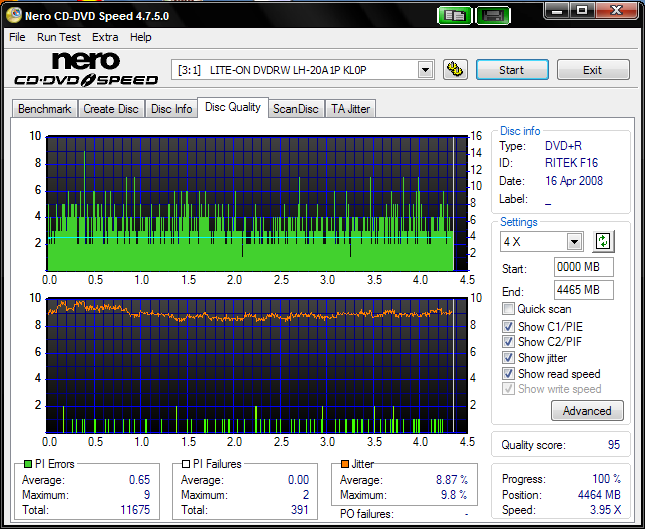Click the disc date 16 Apr 2008
Image resolution: width=645 pixels, height=529 pixels.
click(574, 181)
